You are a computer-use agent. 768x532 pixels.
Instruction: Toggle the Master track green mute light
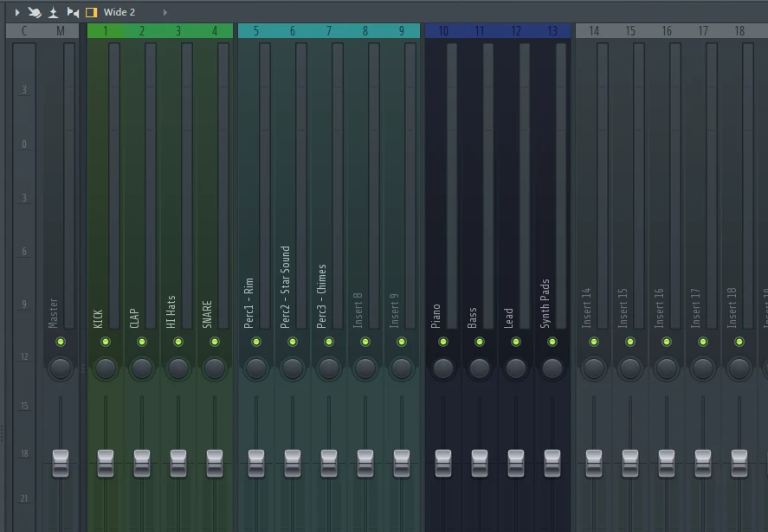pos(61,342)
